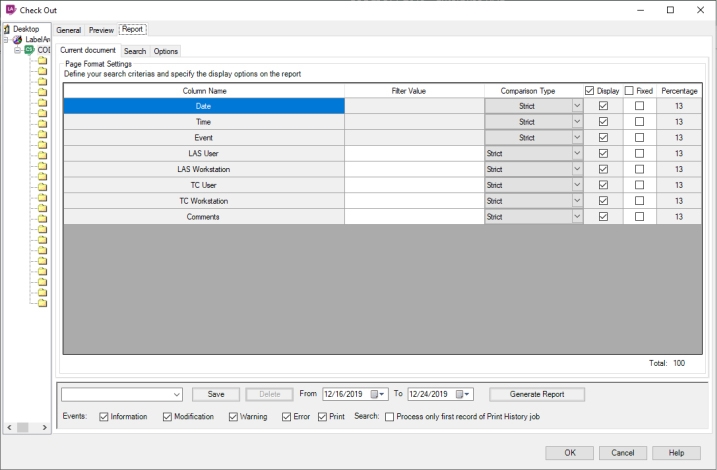Uncheck the Modification events checkbox
Screen dimensions: 717x470
pos(167,417)
